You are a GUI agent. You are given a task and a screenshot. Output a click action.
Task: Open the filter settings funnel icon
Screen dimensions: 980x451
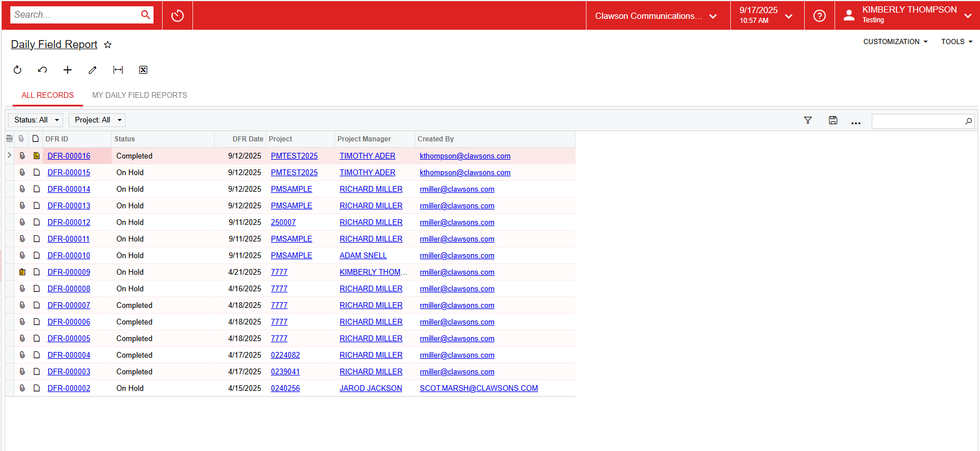[x=808, y=120]
